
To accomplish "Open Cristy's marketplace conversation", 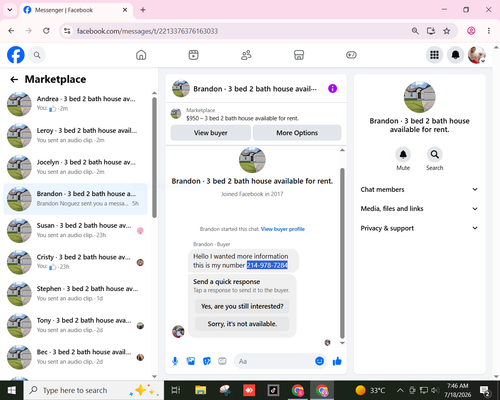I will 75,262.
